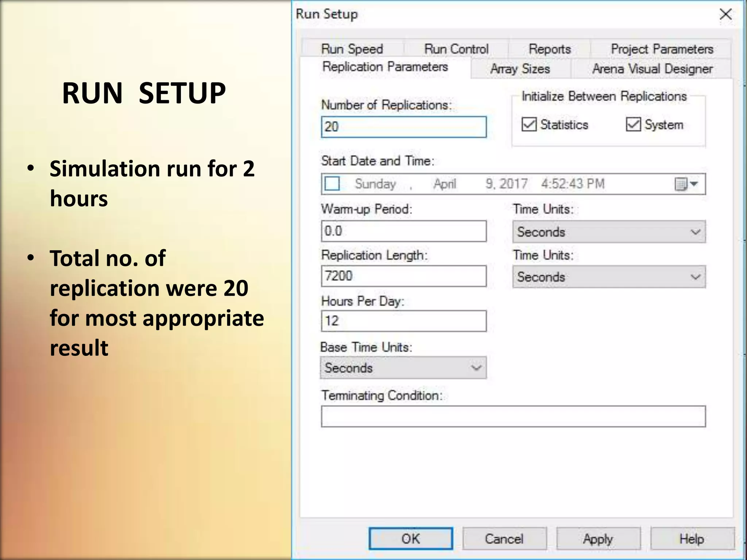This screenshot has width=747, height=560.
Task: Open the Reports tab
Action: (x=550, y=49)
